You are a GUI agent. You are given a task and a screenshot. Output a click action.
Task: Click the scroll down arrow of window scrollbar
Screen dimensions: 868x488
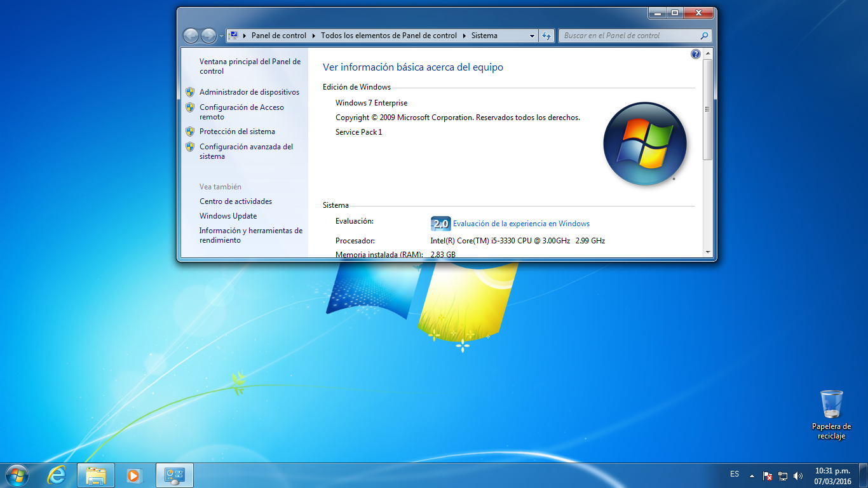point(708,252)
